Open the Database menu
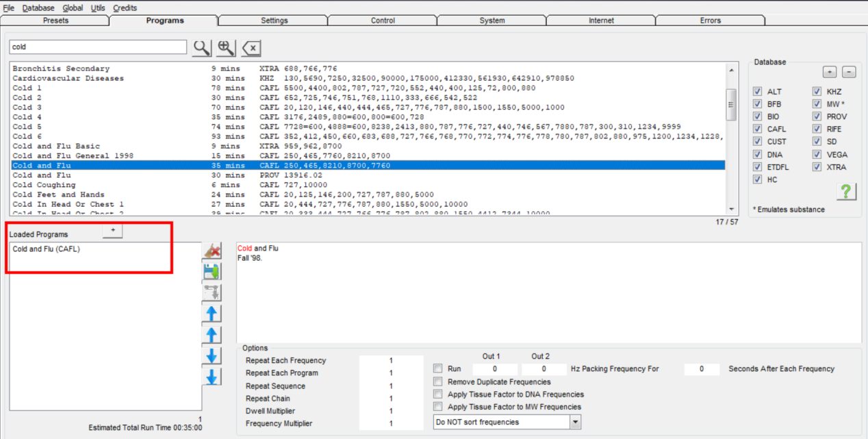 tap(38, 8)
